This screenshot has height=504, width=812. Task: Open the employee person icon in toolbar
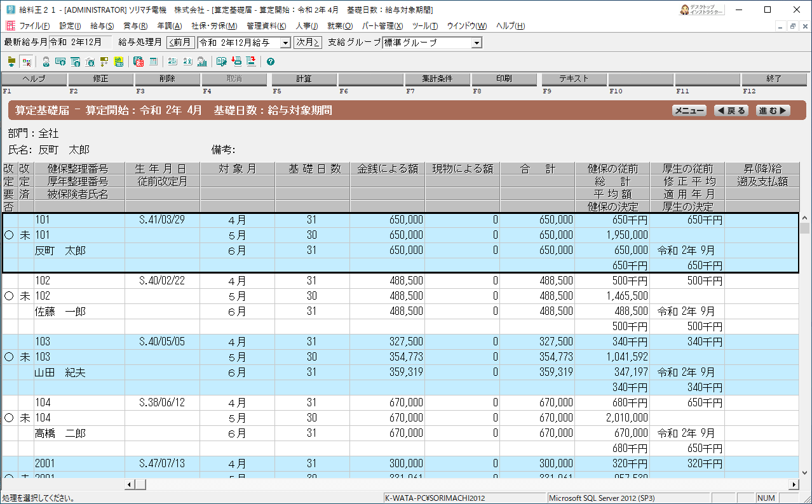[46, 62]
